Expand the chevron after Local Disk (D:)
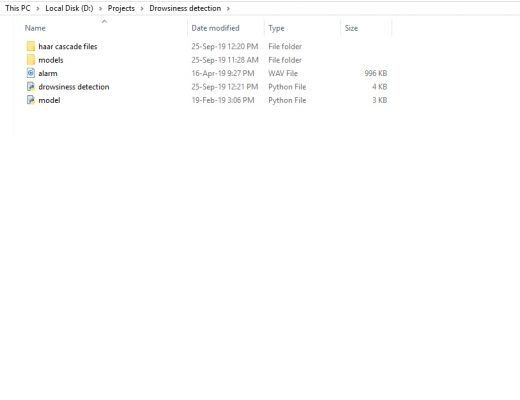The width and height of the screenshot is (520, 400). tap(100, 8)
